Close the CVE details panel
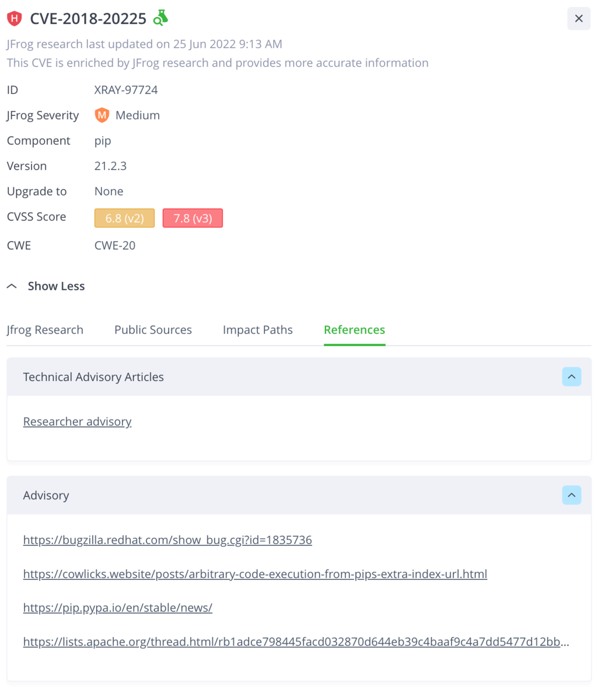Viewport: 605px width, 700px height. coord(579,19)
